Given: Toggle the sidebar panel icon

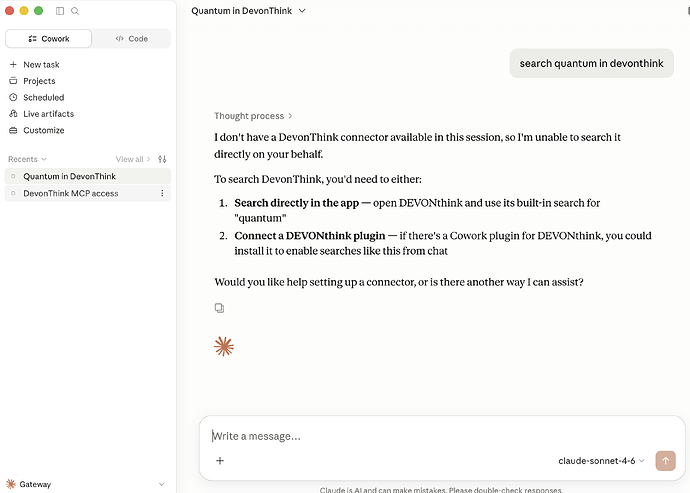Looking at the screenshot, I should 60,11.
